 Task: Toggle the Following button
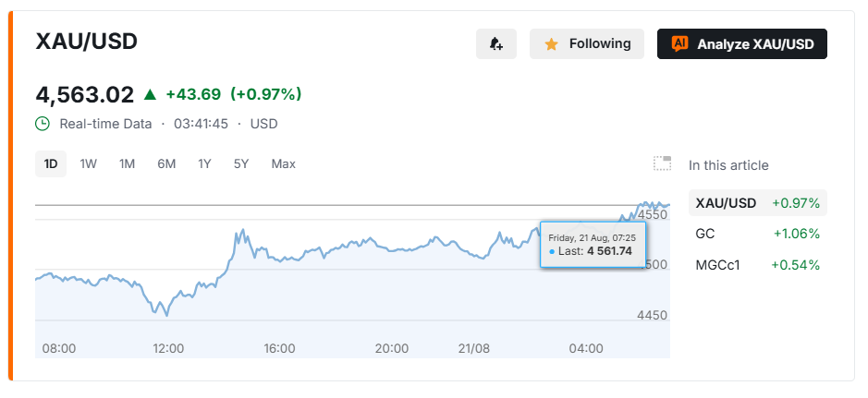587,43
